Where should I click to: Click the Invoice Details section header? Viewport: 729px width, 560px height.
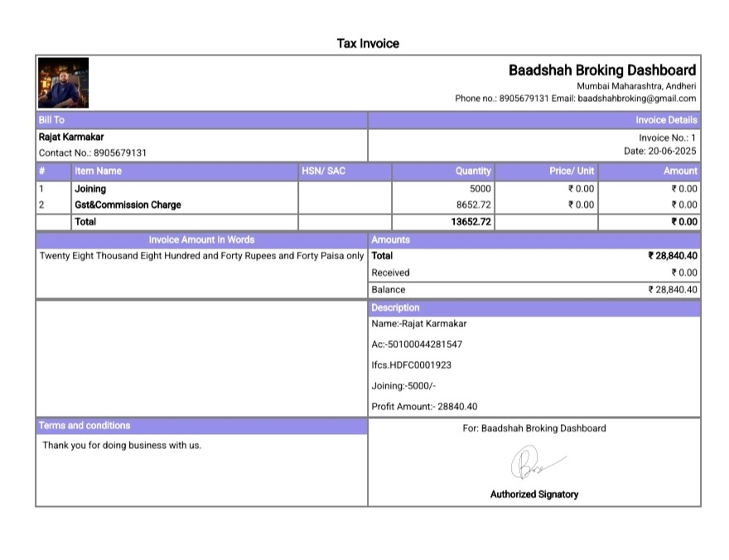tap(666, 120)
